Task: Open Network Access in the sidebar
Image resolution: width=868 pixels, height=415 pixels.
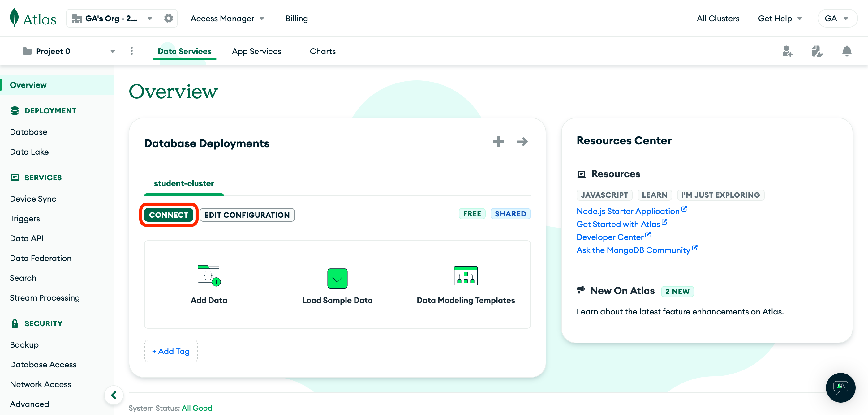Action: [41, 384]
